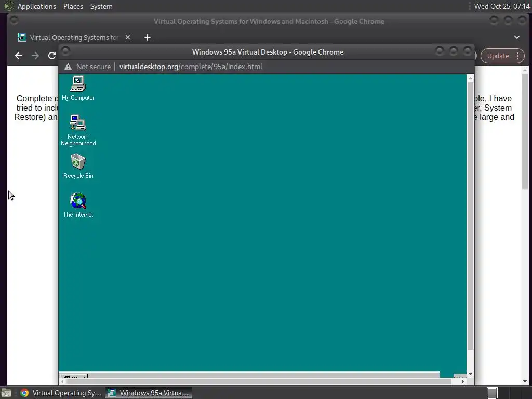532x399 pixels.
Task: Click the Not secure warning icon
Action: [68, 66]
